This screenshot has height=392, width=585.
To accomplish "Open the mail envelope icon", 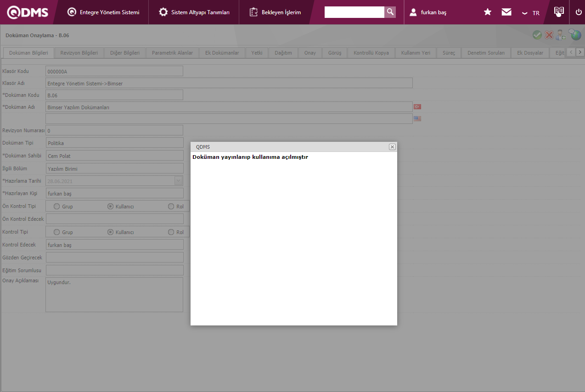I will [506, 12].
